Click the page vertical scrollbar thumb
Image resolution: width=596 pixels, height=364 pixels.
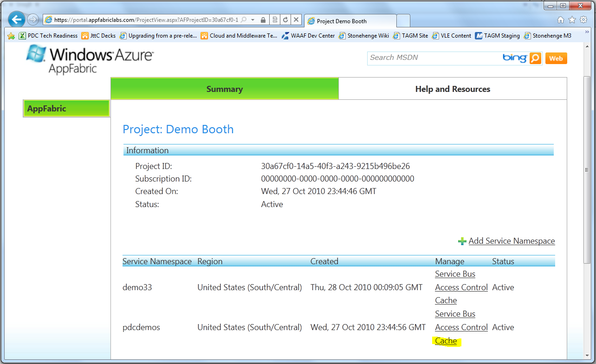point(587,170)
